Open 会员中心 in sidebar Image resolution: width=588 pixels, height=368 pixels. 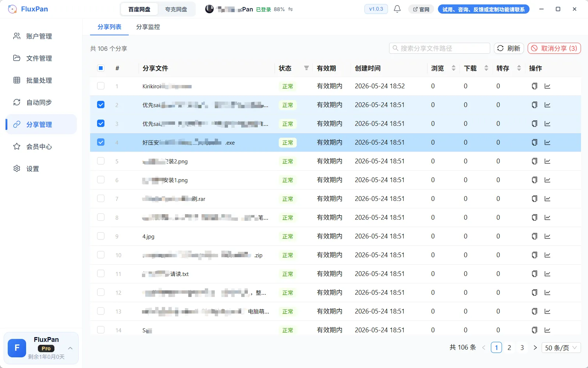click(41, 146)
